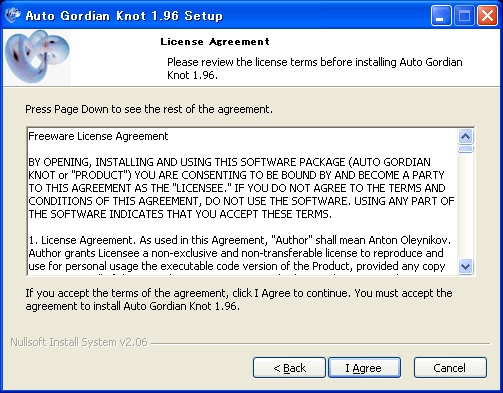
Task: Click the license scrollbar up arrow
Action: coord(465,136)
